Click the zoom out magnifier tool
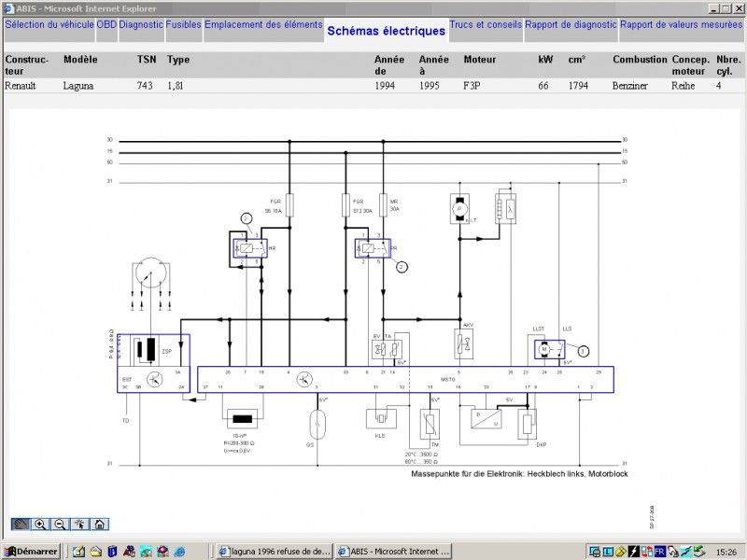747x560 pixels. 60,525
